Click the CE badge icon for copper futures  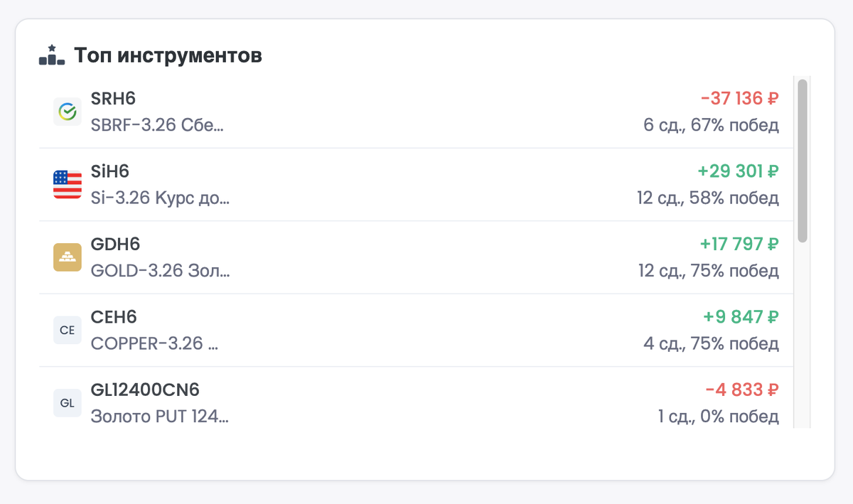[68, 330]
